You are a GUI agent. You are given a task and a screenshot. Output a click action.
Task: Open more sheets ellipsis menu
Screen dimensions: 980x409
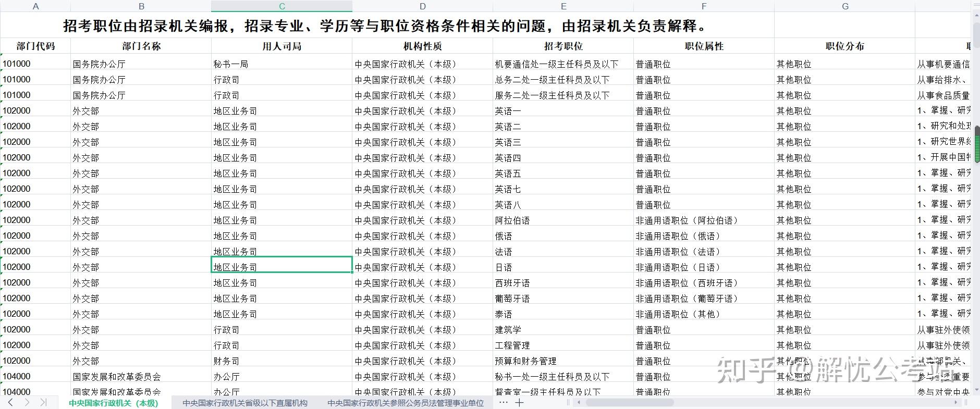tap(503, 403)
